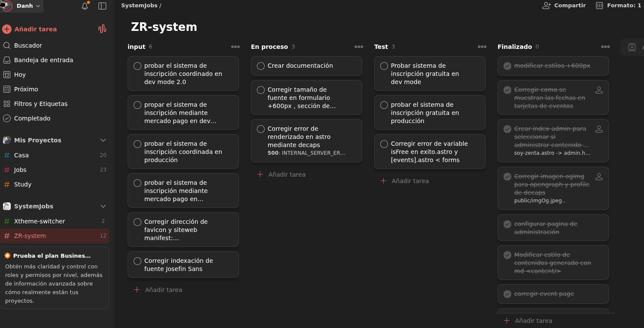Collapse the SystemJobs project group
Screen dimensions: 644x328
(x=103, y=206)
